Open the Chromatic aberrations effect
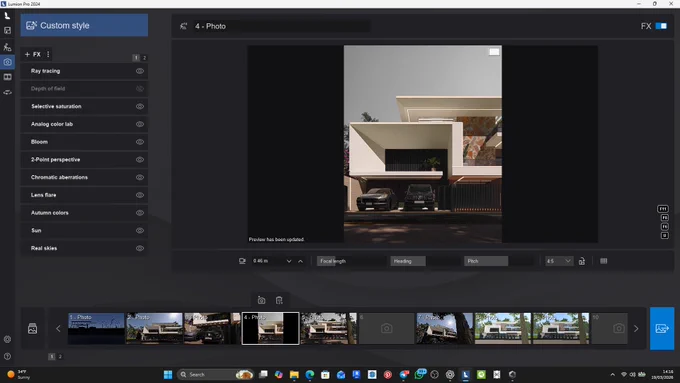 [x=84, y=178]
